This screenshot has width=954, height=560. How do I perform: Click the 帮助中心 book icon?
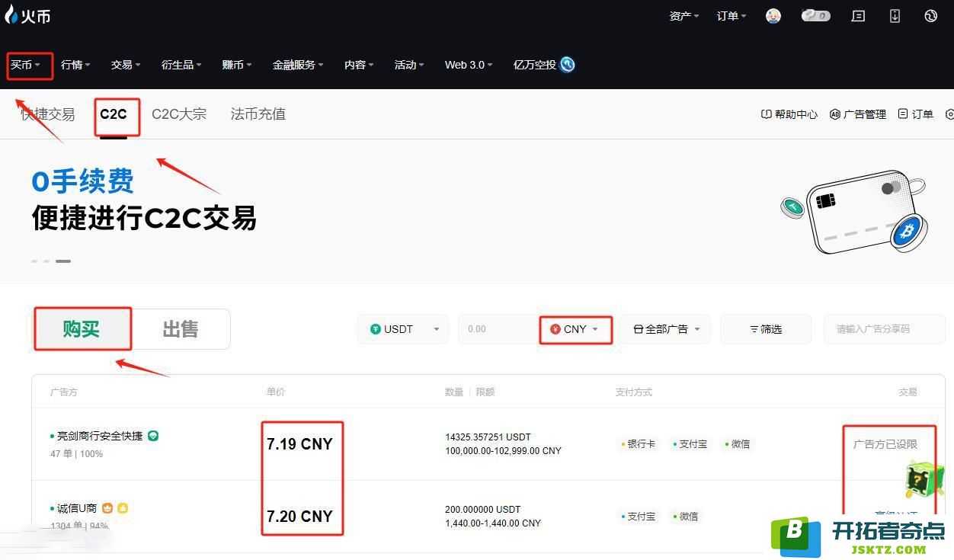(767, 114)
